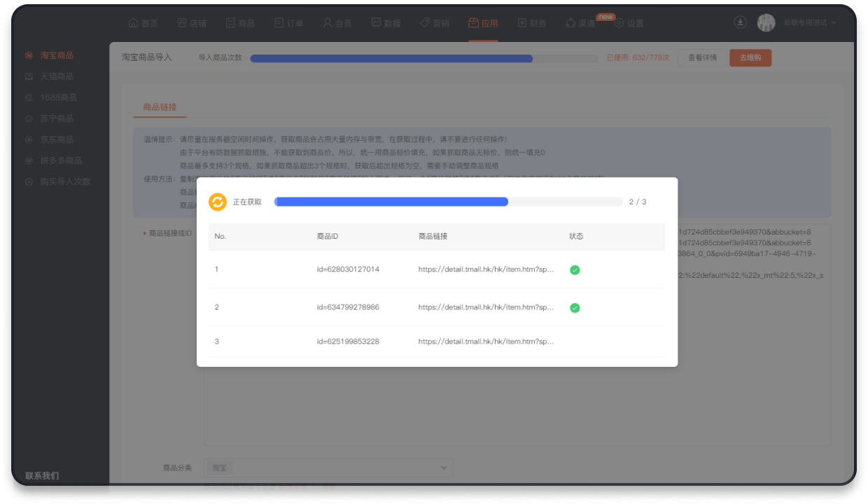
Task: Select 1688商品 sidebar entry
Action: point(57,97)
